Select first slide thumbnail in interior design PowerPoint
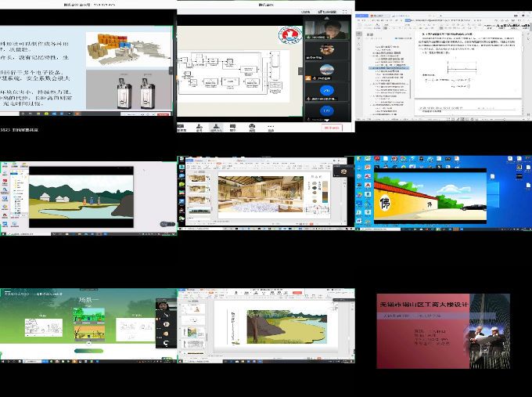This screenshot has width=532, height=397. [196, 179]
